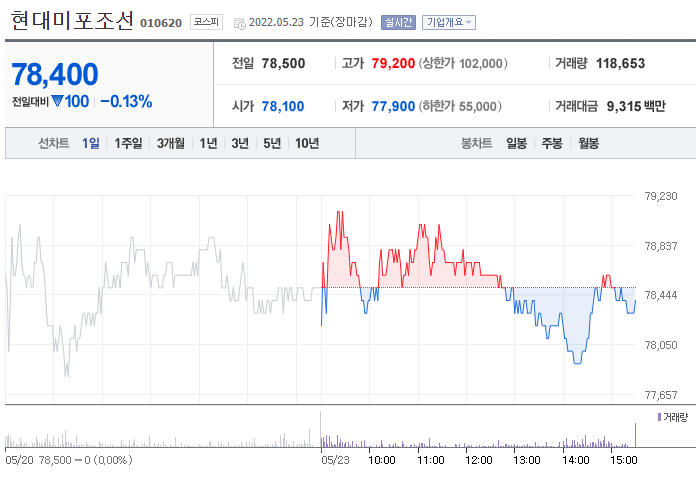
Task: Click the 10:00 time axis label
Action: [382, 460]
